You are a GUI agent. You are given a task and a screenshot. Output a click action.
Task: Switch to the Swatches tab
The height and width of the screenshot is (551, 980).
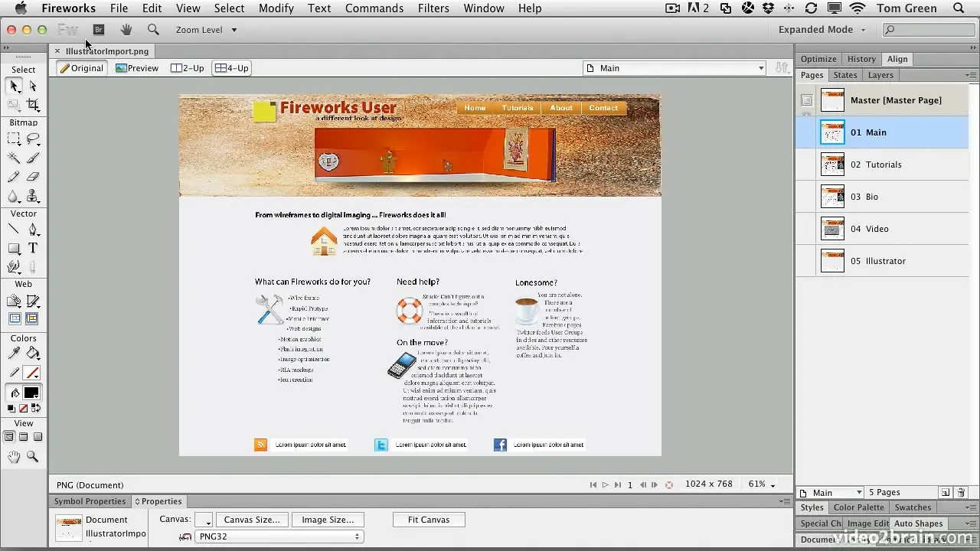(913, 507)
